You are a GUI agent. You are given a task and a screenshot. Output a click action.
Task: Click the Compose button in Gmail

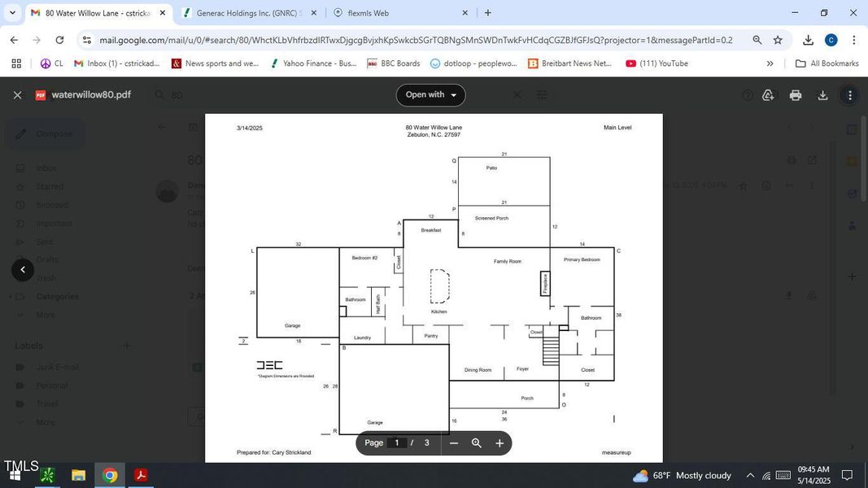(x=50, y=133)
